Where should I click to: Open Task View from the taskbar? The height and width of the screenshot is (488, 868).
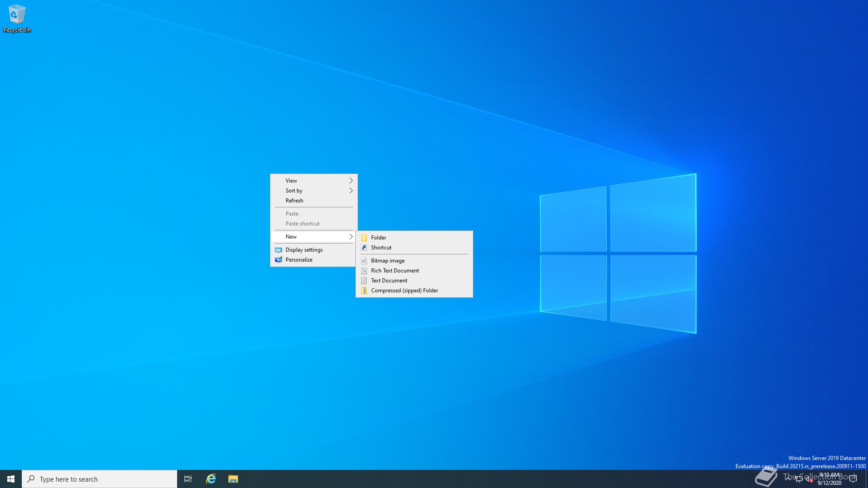click(x=188, y=479)
